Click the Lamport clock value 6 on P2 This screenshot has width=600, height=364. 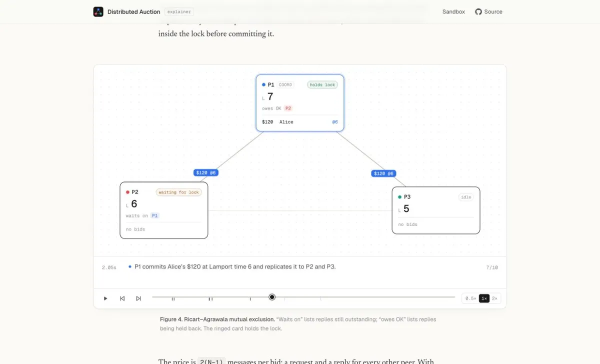134,203
